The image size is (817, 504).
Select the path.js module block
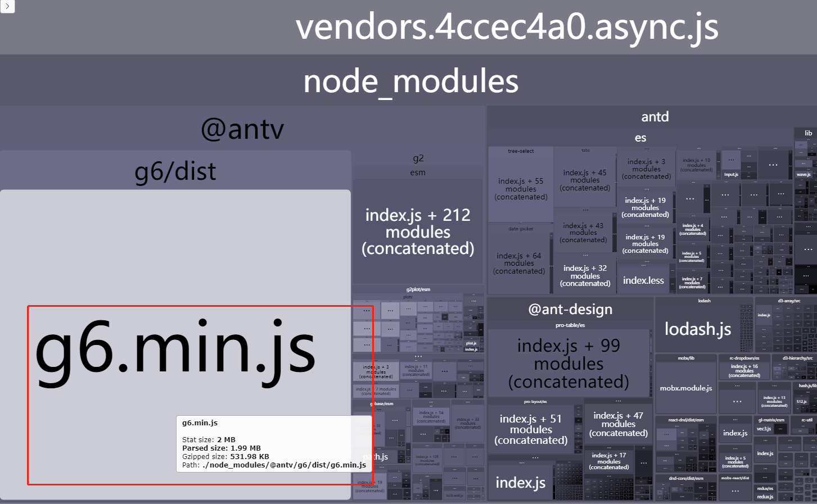[x=376, y=457]
